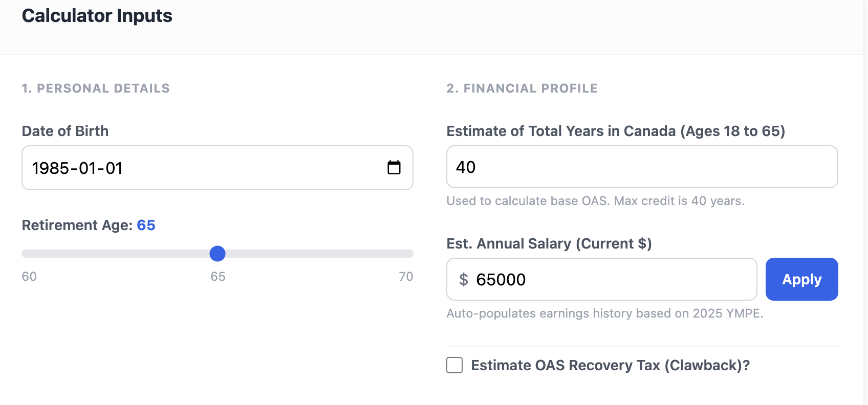
Task: Click the Date of Birth input field
Action: coord(205,167)
